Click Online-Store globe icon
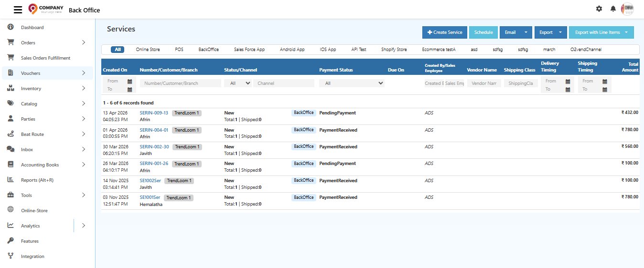 pos(11,210)
